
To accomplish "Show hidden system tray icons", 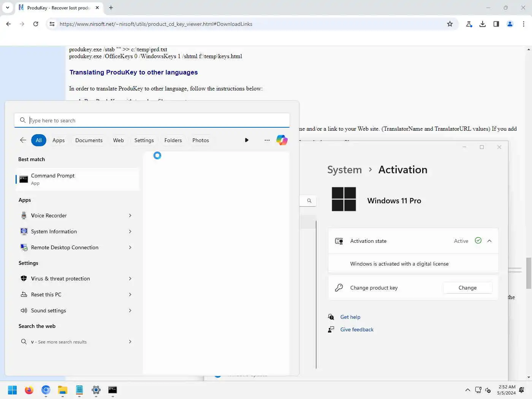I will coord(468,390).
